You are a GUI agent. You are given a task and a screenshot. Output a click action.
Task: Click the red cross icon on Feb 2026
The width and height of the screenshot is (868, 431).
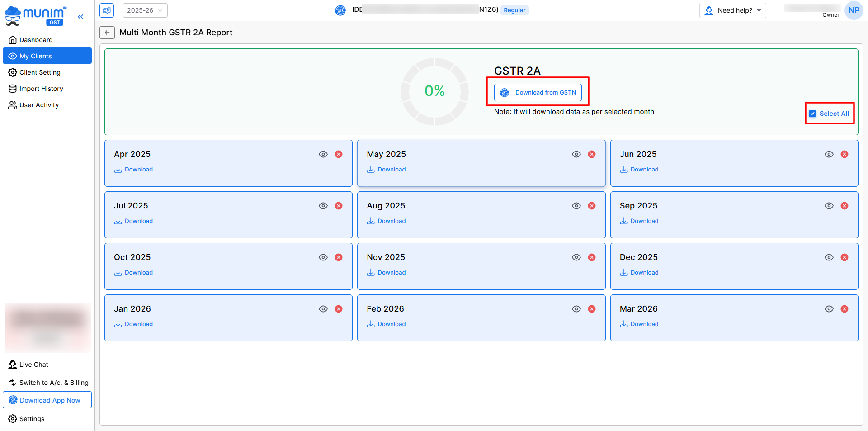(591, 309)
